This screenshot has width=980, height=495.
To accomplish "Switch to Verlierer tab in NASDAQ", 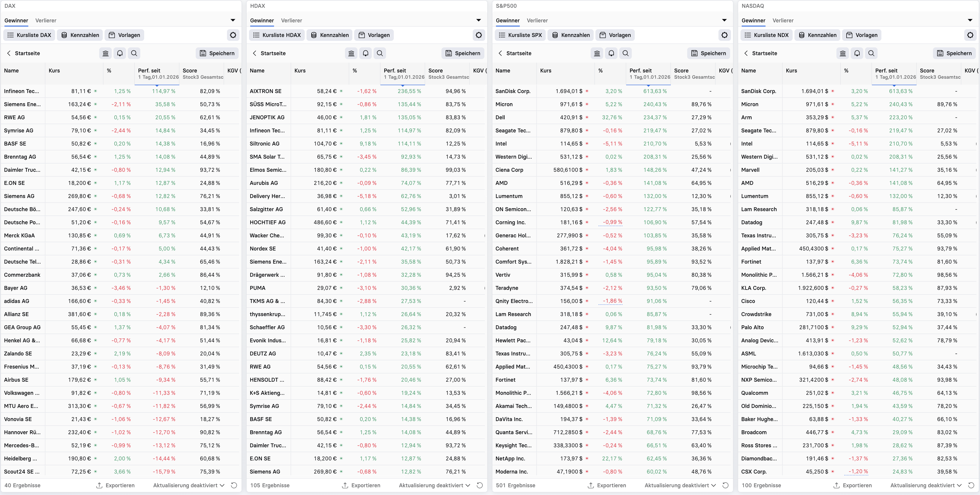I will 783,21.
